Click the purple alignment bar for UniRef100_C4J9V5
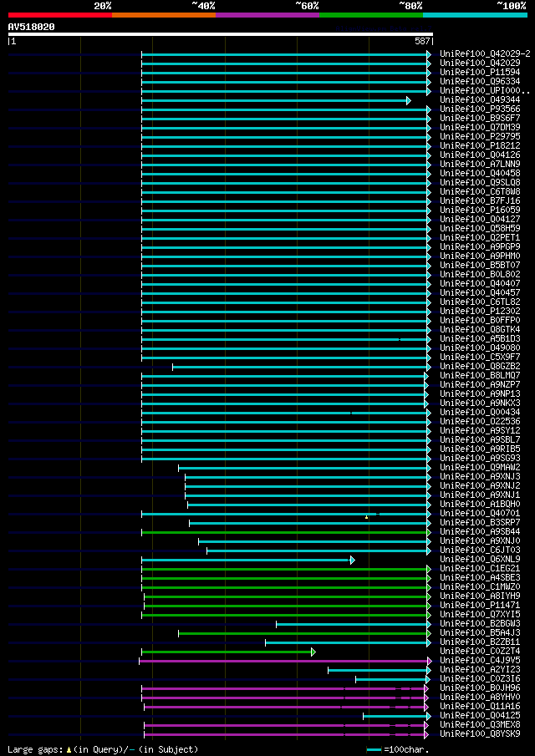This screenshot has width=535, height=756. pos(284,661)
